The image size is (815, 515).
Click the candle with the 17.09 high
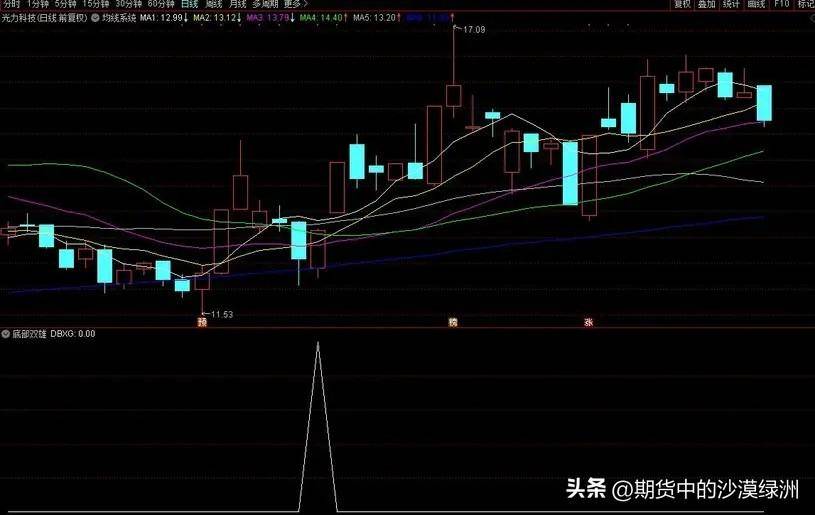click(454, 96)
